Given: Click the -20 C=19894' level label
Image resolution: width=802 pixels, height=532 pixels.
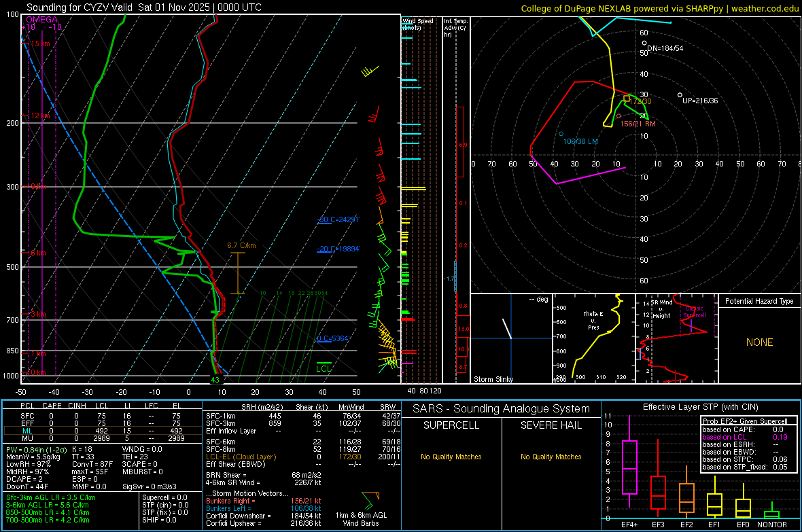Looking at the screenshot, I should point(338,249).
